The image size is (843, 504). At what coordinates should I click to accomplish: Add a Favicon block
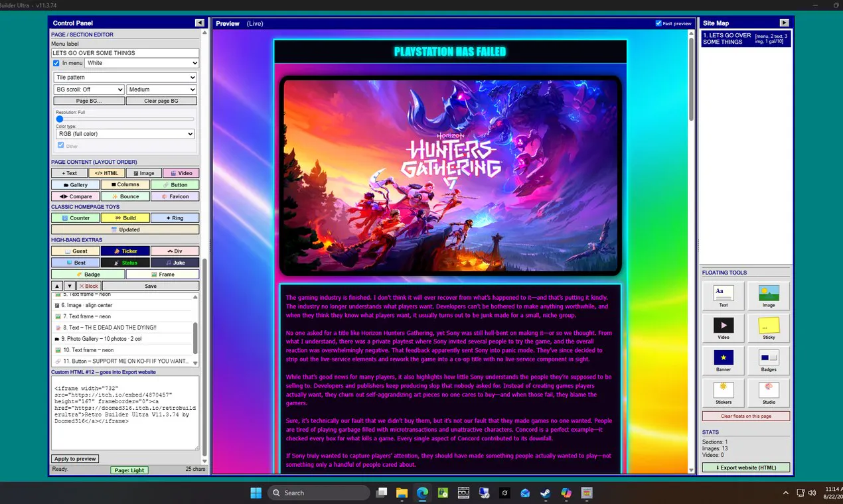pos(175,196)
